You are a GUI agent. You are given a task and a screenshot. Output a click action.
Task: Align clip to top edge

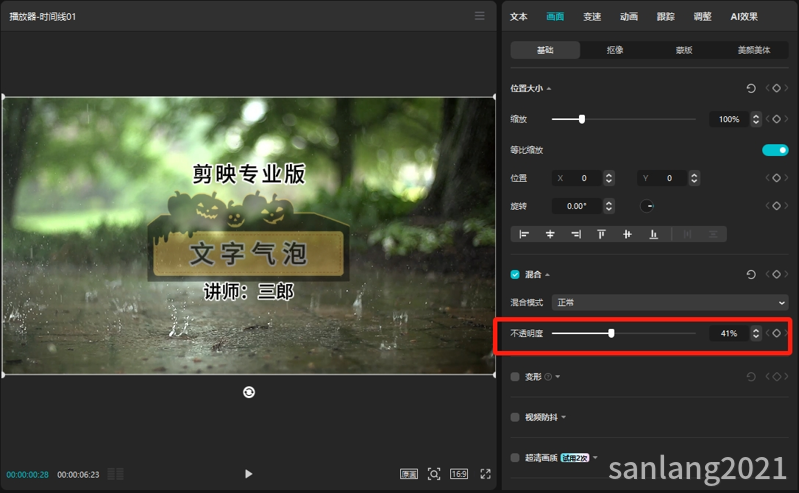601,234
